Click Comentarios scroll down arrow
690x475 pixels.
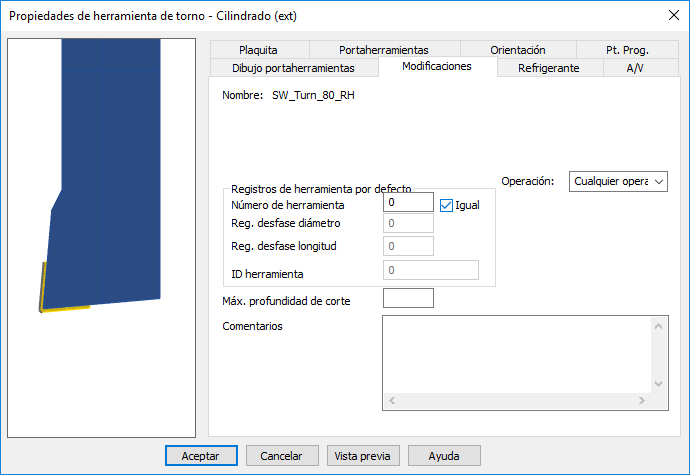pos(659,383)
